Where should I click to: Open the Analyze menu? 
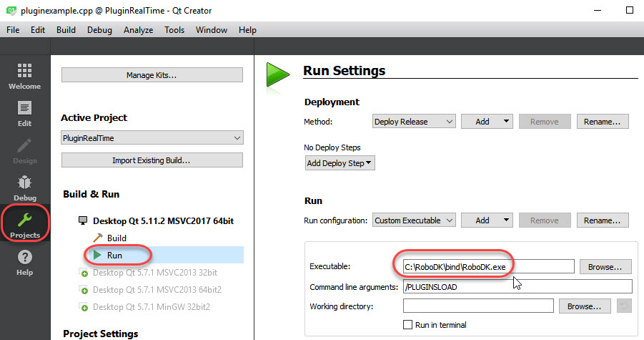[139, 30]
